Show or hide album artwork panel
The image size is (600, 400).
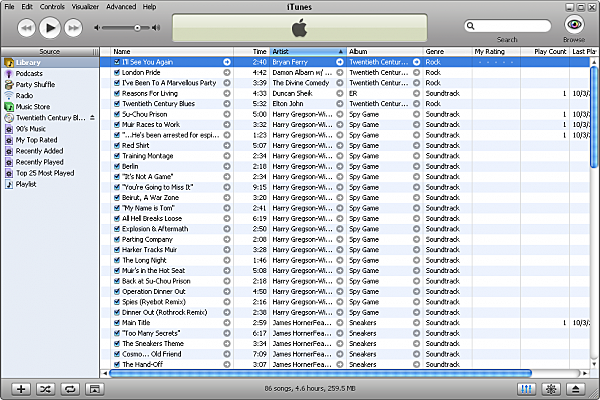tap(95, 389)
